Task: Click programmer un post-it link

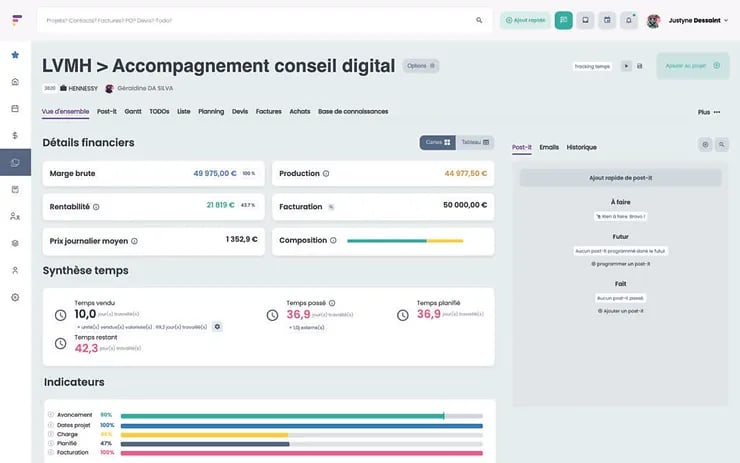Action: [x=621, y=264]
